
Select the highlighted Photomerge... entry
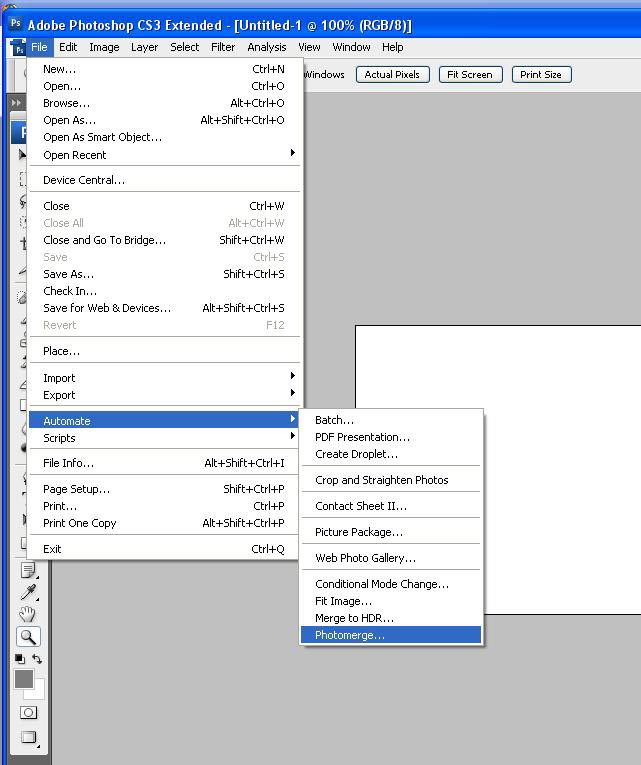point(391,635)
